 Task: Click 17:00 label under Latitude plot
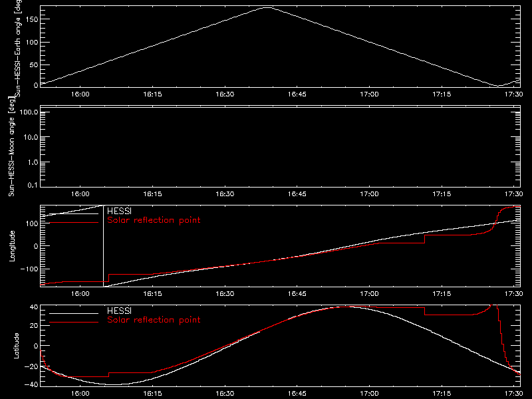(x=370, y=394)
